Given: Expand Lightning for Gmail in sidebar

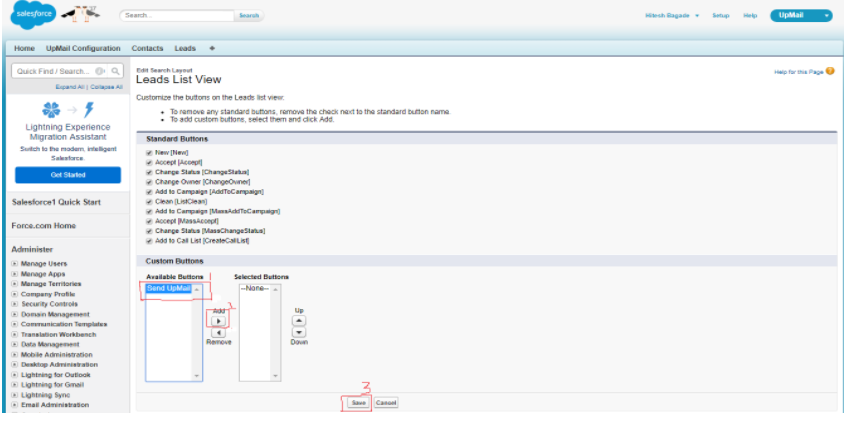Looking at the screenshot, I should pos(15,385).
